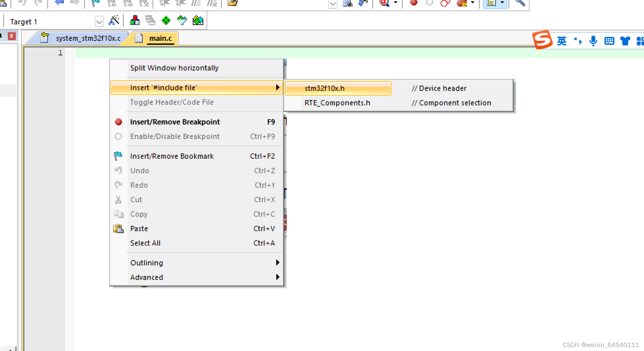Viewport: 644px width, 351px height.
Task: Choose Split Window horizontally from the menu
Action: (174, 68)
